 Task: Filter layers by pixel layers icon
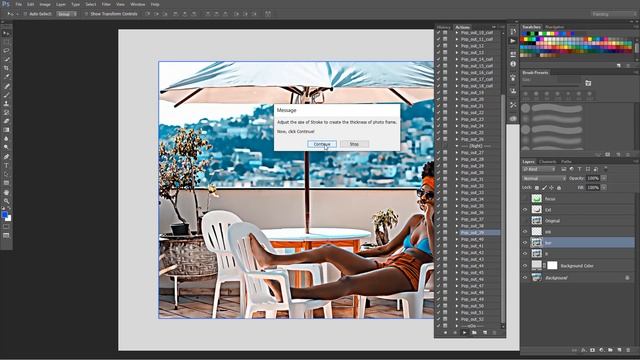coord(564,169)
